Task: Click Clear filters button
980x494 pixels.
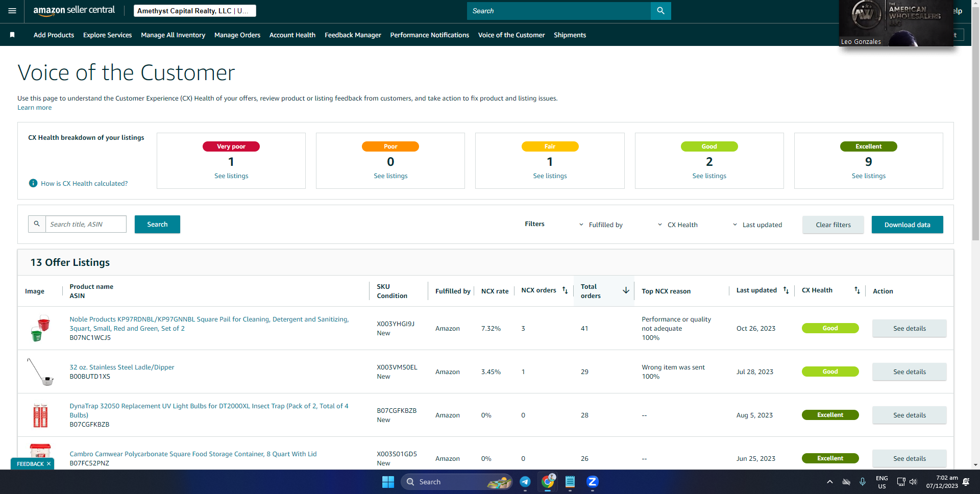Action: (833, 225)
